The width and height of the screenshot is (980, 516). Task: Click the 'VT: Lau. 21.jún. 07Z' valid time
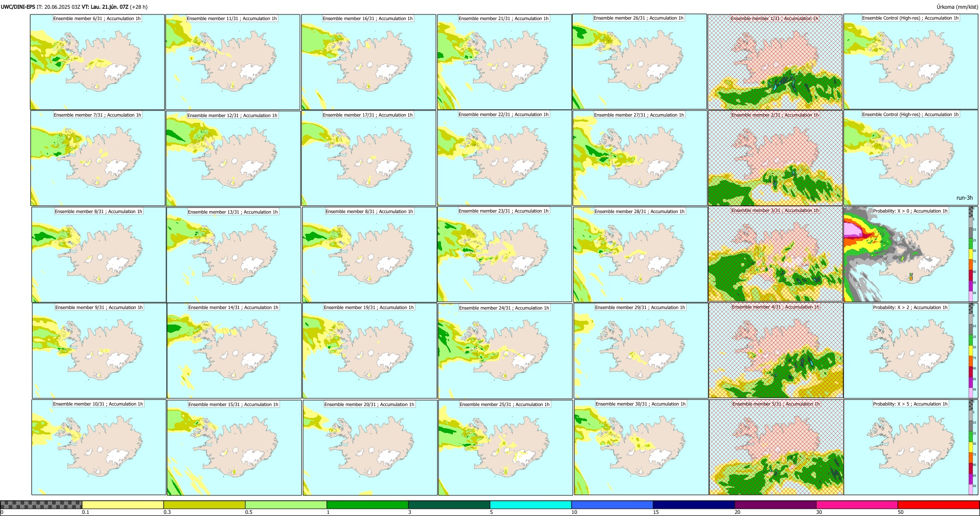click(x=105, y=7)
